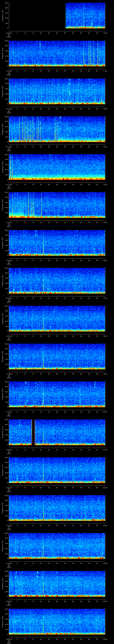114x644 pixels.
Task: Select the 10:00 end label on the first axis
Action: [105, 33]
